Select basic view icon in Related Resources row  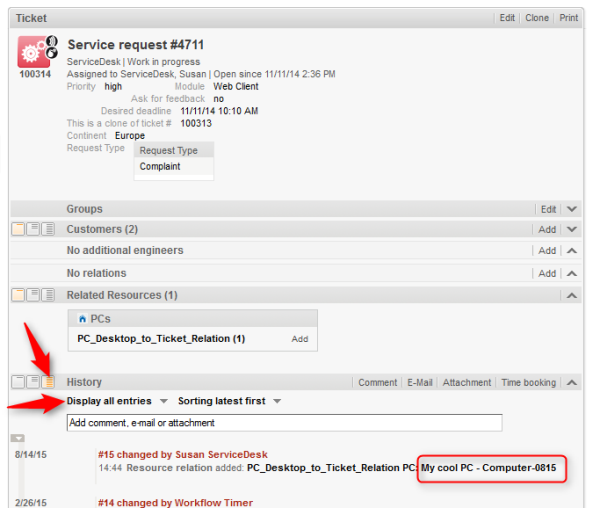[18, 295]
